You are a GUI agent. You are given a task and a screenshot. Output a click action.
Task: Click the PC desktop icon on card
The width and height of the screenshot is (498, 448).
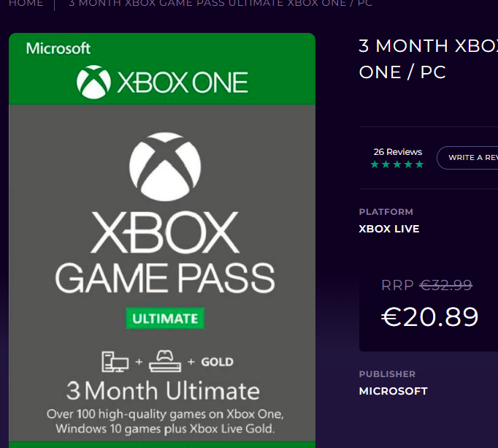(x=115, y=362)
